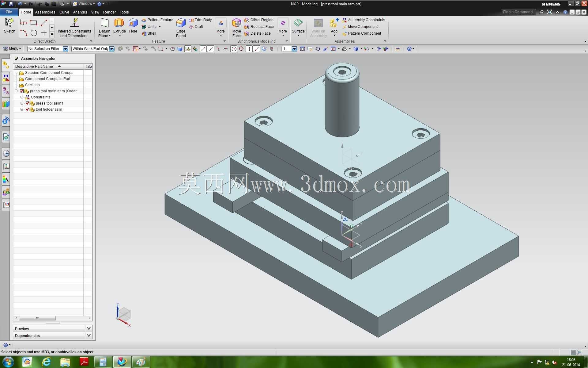This screenshot has width=588, height=368.
Task: Expand the Constraints tree node
Action: click(22, 97)
